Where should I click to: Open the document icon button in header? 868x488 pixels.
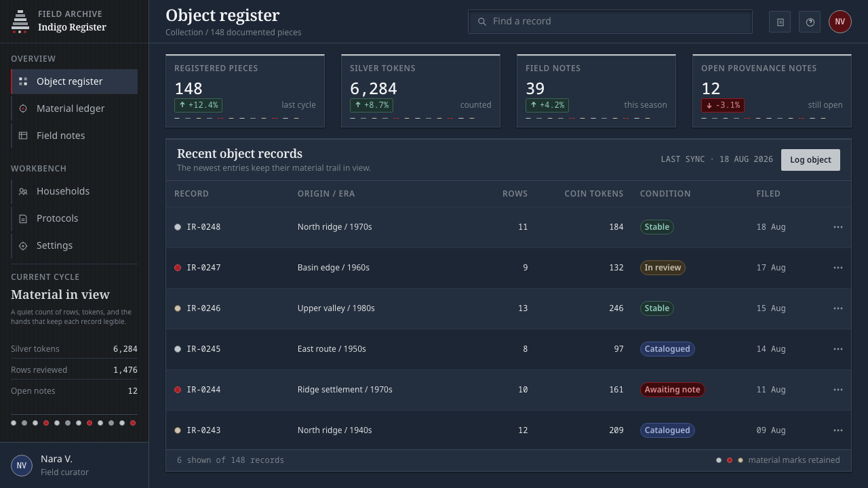(x=780, y=22)
